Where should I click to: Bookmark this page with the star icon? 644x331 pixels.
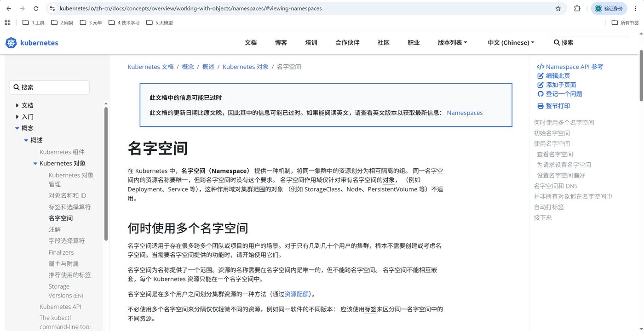558,8
